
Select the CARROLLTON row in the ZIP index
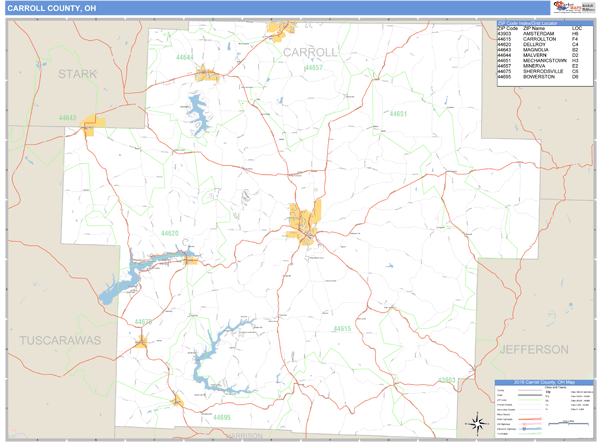(x=540, y=39)
